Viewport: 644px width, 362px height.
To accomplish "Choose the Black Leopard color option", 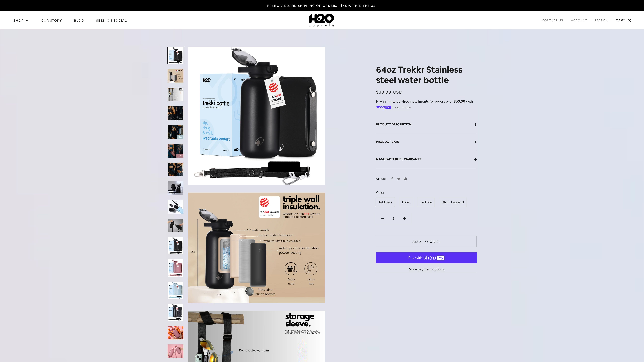I will pyautogui.click(x=453, y=202).
